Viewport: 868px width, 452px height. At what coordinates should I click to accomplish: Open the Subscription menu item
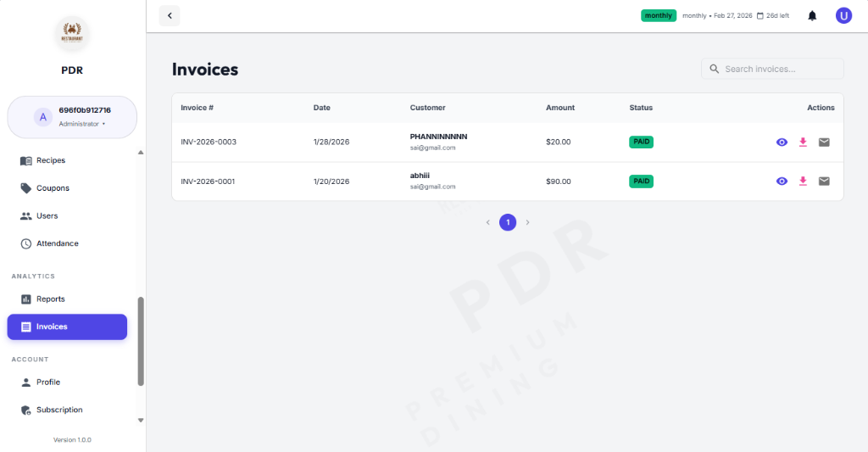(67, 410)
